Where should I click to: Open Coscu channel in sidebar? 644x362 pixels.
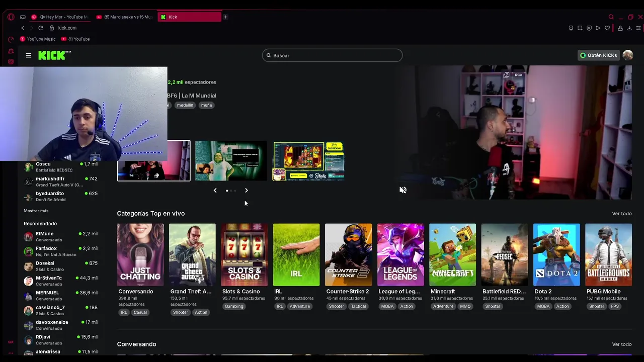[x=60, y=167]
